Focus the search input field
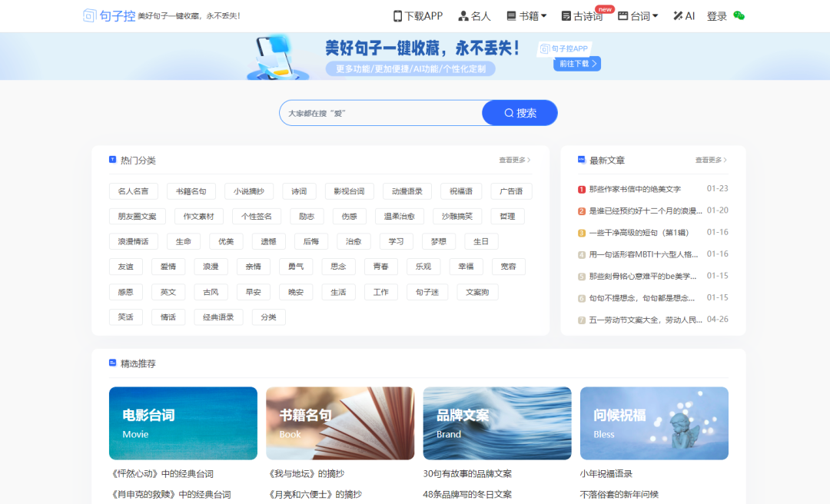Viewport: 830px width, 504px height. coord(381,113)
